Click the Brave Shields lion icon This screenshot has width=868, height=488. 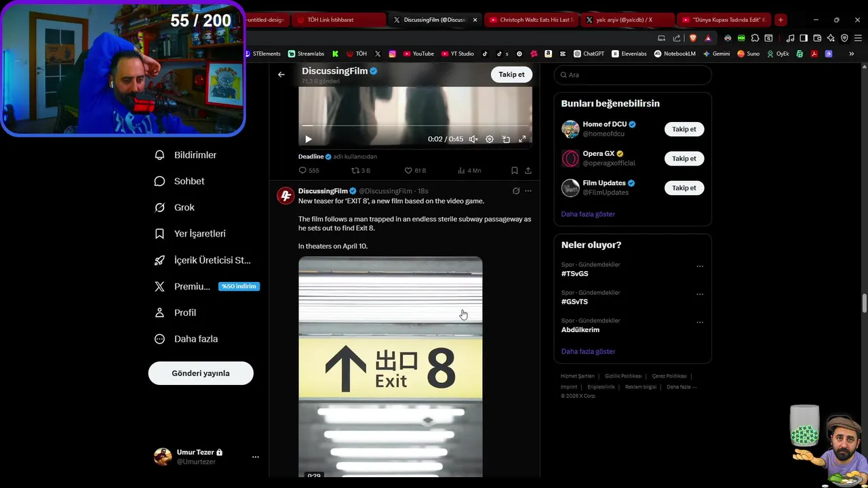click(x=693, y=38)
